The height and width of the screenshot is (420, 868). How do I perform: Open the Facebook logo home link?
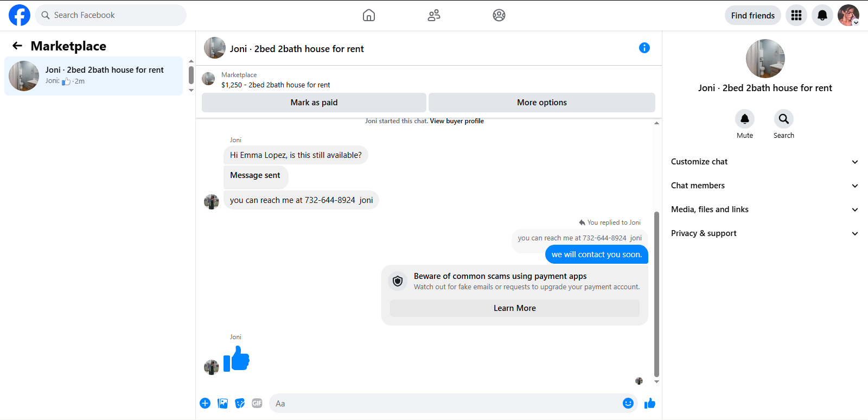tap(20, 15)
